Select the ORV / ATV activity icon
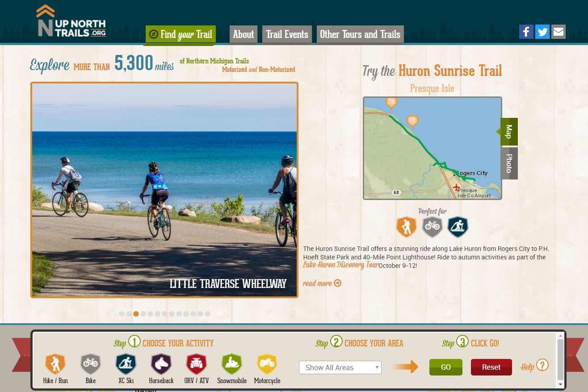The image size is (588, 392). pyautogui.click(x=196, y=364)
